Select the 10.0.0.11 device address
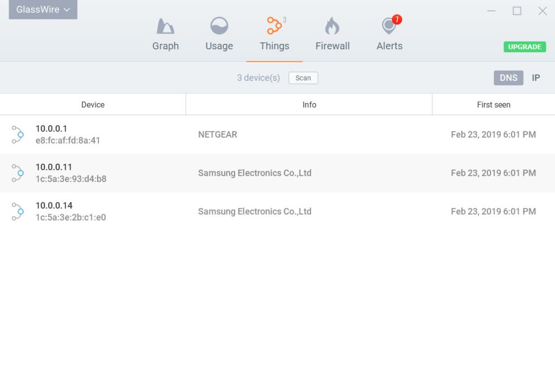This screenshot has width=555, height=392. (x=54, y=167)
